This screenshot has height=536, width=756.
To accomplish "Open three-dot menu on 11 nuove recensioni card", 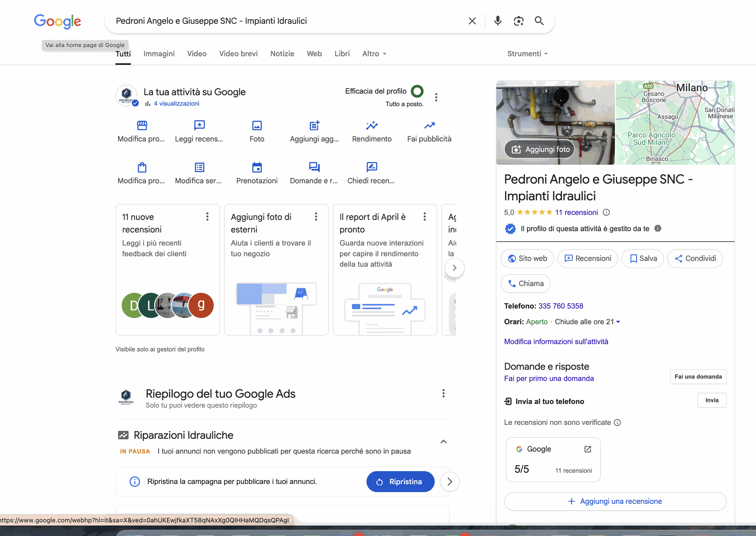I will 207,216.
